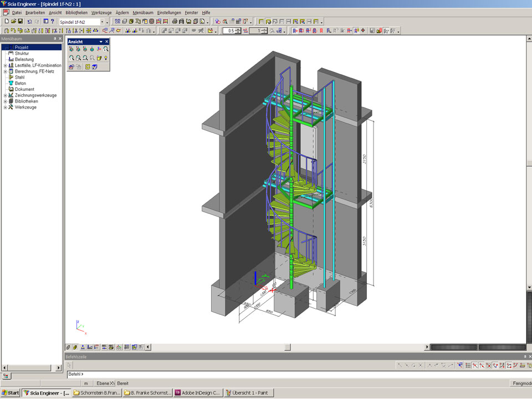Click the light bulb icon in Ansicht panel
Screen dimensions: 532x399
[105, 58]
